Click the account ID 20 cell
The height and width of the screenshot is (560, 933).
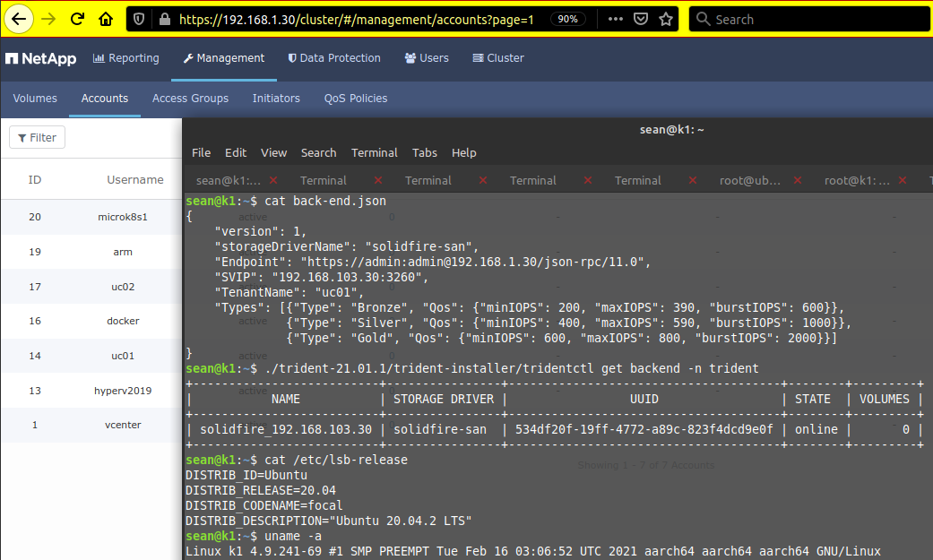click(35, 217)
